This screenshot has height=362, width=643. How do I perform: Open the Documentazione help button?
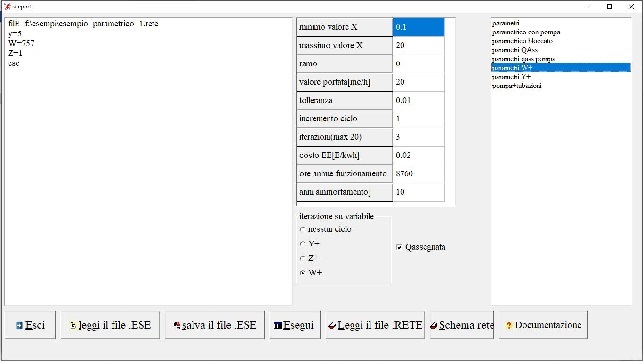[543, 325]
